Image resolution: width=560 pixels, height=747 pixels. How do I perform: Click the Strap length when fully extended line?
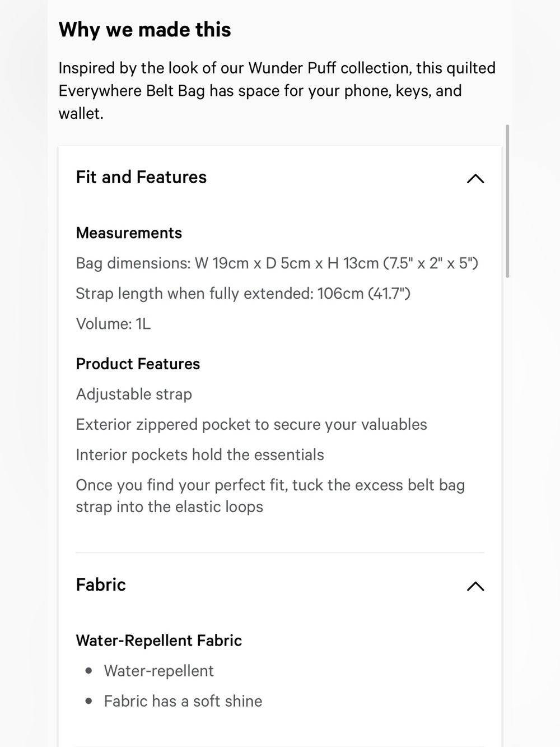[x=243, y=294]
